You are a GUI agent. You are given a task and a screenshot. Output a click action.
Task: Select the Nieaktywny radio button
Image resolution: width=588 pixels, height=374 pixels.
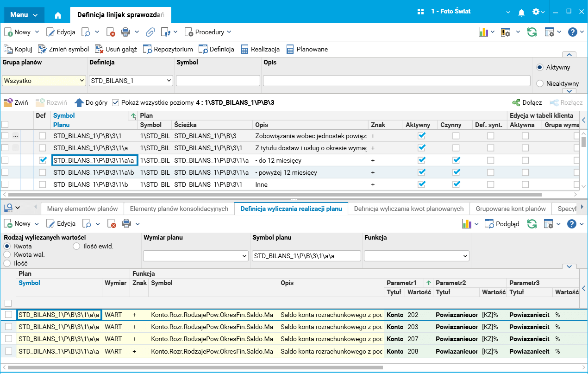point(539,83)
